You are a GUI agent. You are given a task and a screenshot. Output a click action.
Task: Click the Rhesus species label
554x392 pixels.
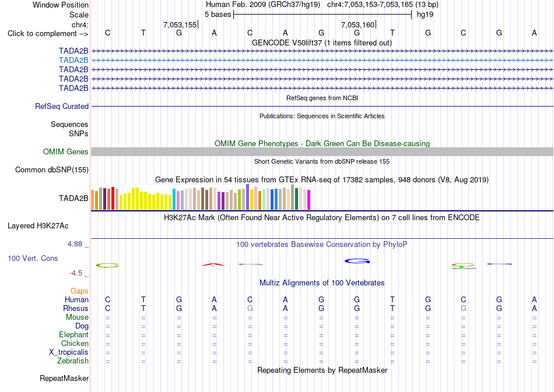pyautogui.click(x=76, y=308)
